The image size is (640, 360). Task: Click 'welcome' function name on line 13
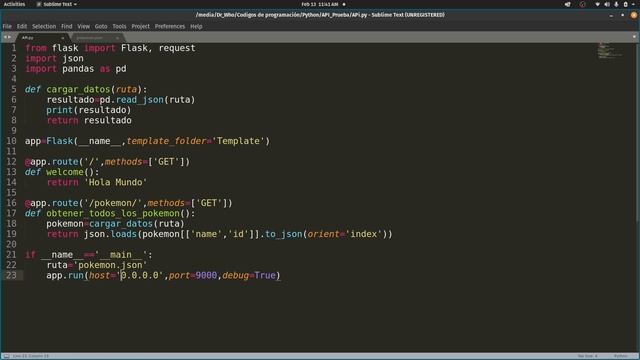pyautogui.click(x=64, y=172)
